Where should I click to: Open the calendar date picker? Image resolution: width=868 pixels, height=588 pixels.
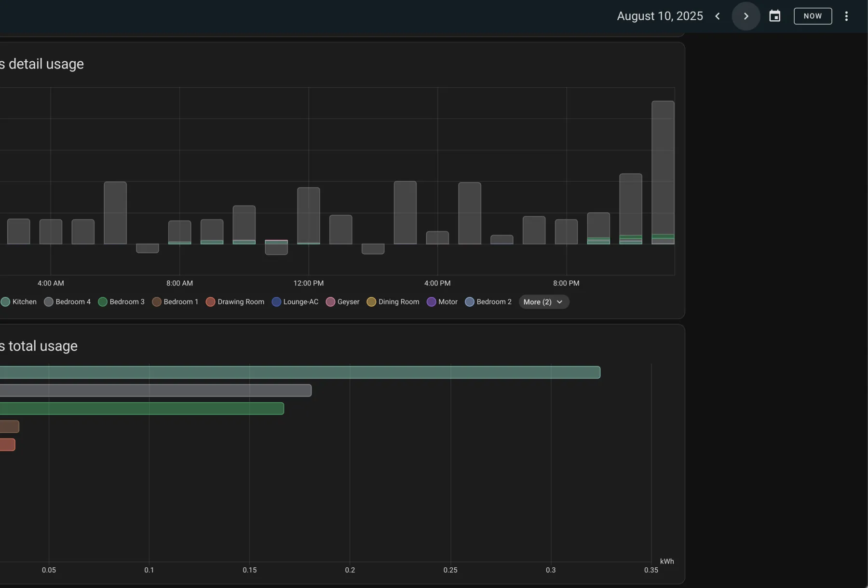click(774, 16)
